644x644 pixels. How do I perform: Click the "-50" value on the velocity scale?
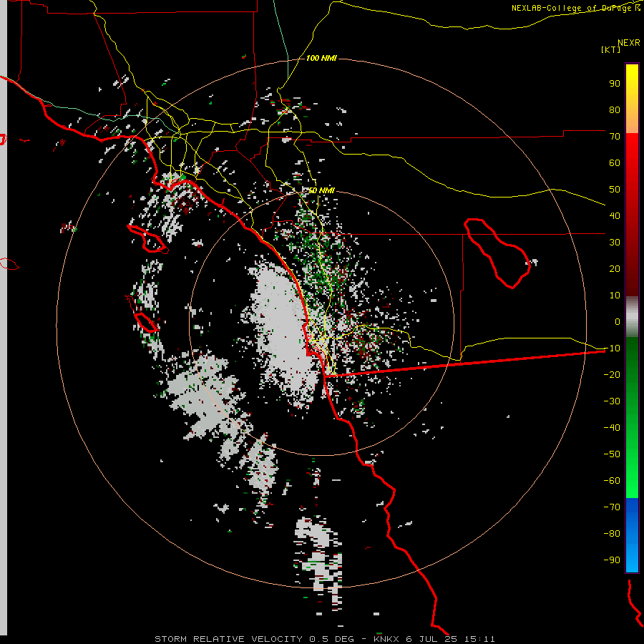(612, 454)
